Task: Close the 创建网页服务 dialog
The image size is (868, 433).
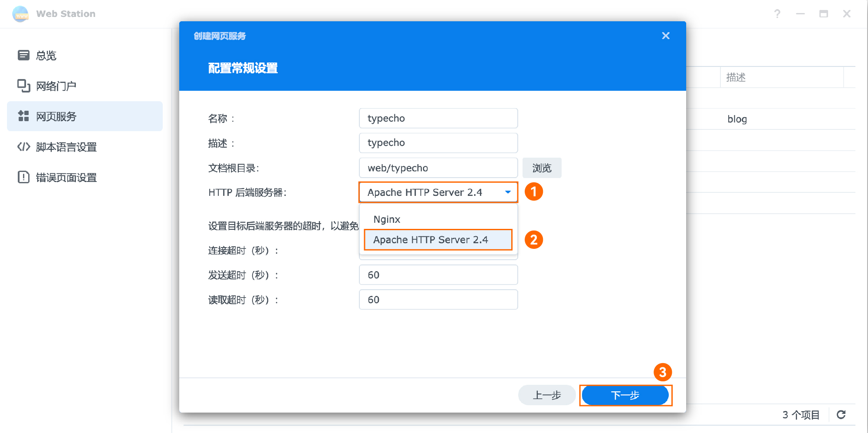Action: click(x=666, y=36)
